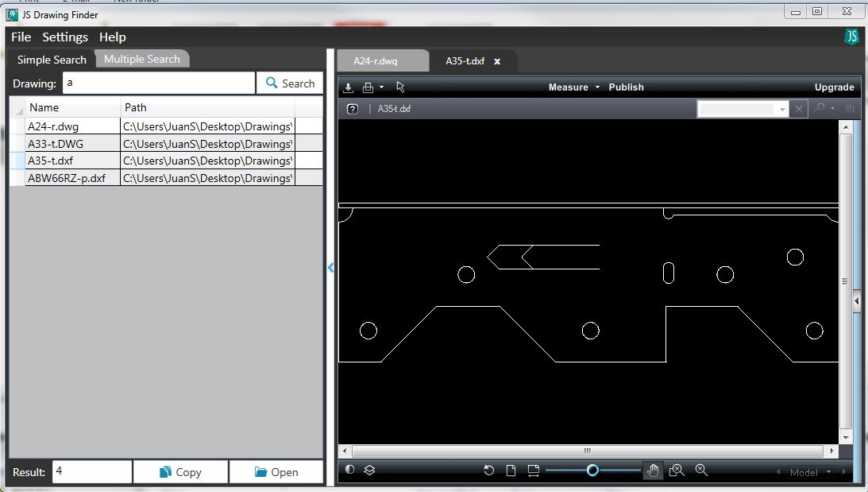Image resolution: width=868 pixels, height=492 pixels.
Task: Select the arrow pointer tool
Action: 400,87
